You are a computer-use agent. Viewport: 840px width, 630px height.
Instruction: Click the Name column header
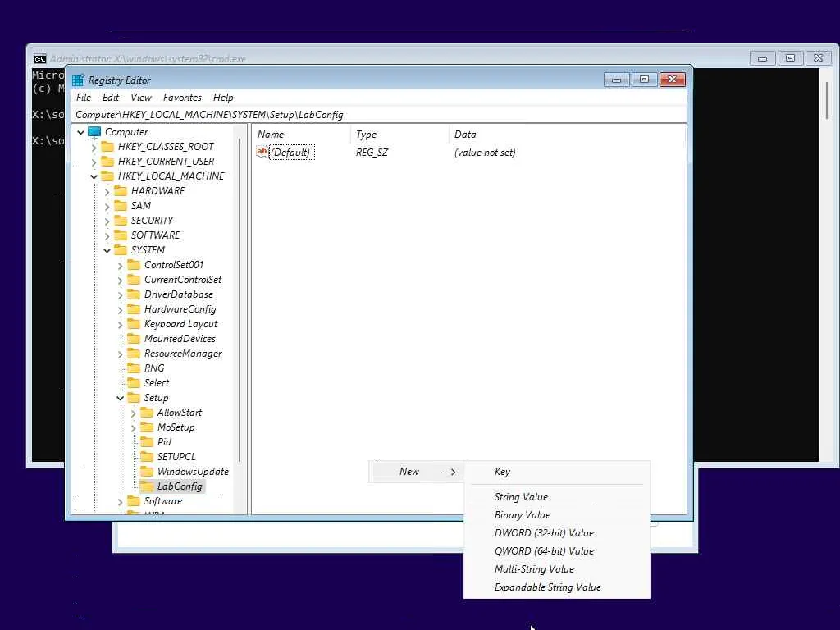301,135
